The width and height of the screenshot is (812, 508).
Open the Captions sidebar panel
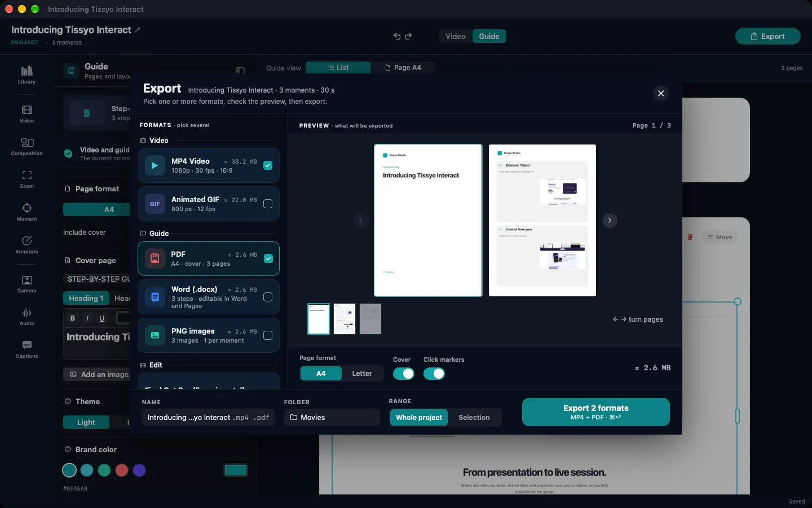tap(27, 349)
